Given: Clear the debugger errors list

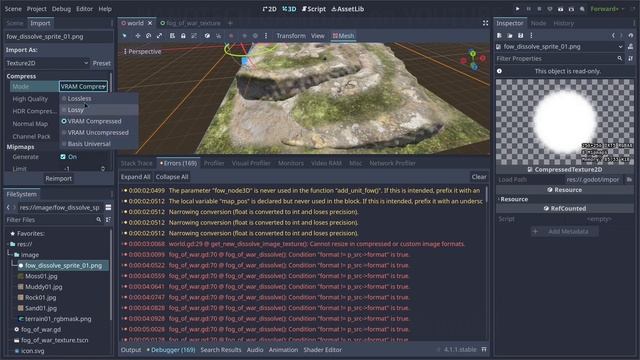Looking at the screenshot, I should [479, 177].
